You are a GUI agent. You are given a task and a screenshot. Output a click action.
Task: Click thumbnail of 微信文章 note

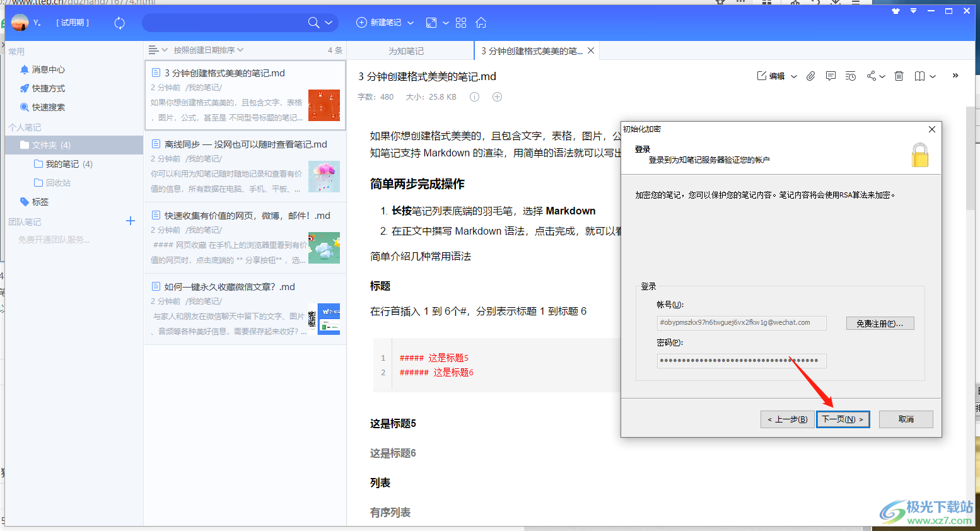(x=324, y=319)
